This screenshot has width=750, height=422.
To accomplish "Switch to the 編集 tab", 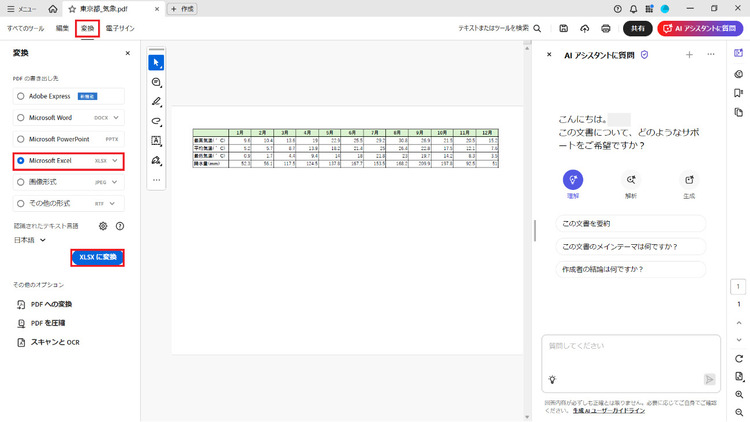I will coord(63,29).
